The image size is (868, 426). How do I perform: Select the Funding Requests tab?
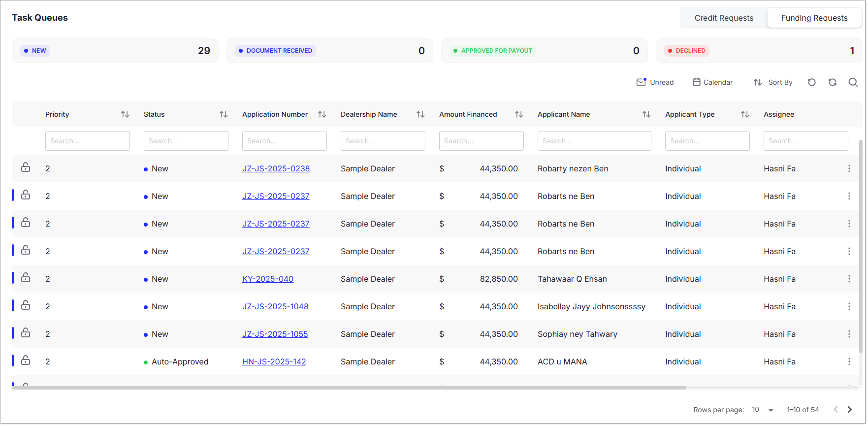[814, 18]
